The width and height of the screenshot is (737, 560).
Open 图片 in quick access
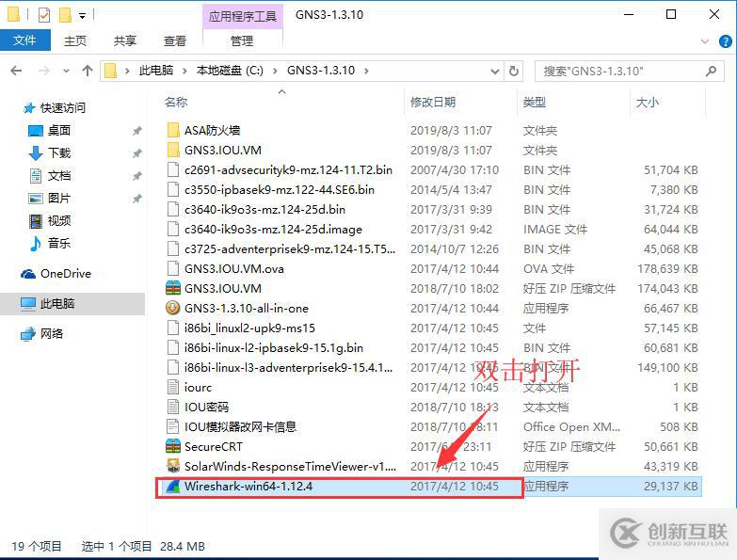58,198
